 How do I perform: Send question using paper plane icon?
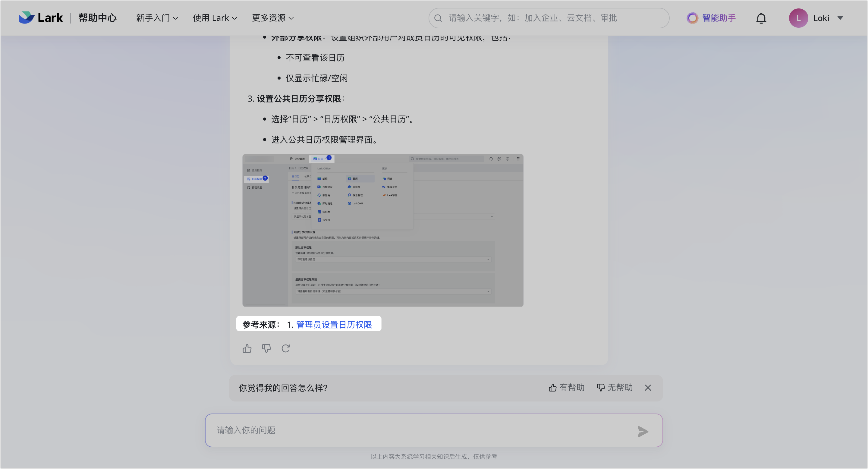click(643, 432)
